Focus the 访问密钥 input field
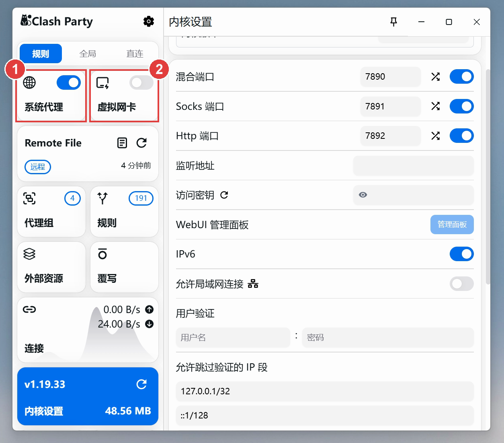Viewport: 504px width, 443px height. [x=414, y=195]
